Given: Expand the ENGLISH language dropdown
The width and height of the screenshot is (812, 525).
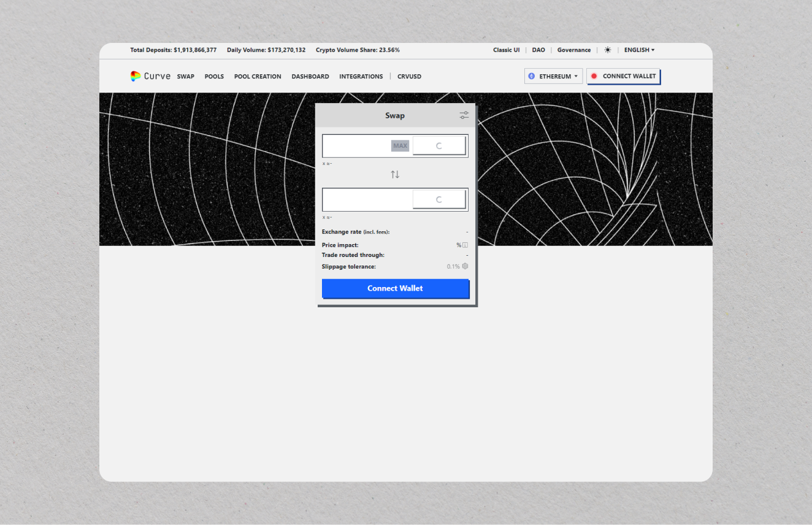Looking at the screenshot, I should click(639, 50).
